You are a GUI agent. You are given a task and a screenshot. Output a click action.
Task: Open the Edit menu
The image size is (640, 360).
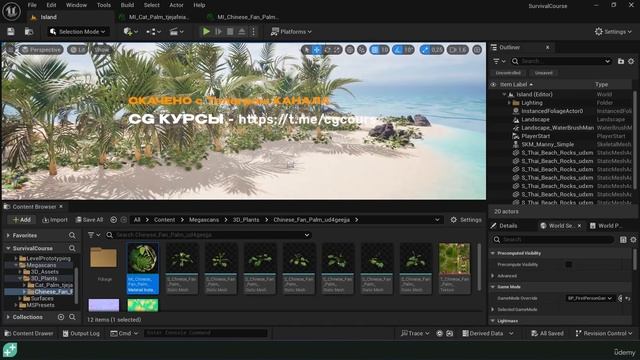tap(51, 5)
